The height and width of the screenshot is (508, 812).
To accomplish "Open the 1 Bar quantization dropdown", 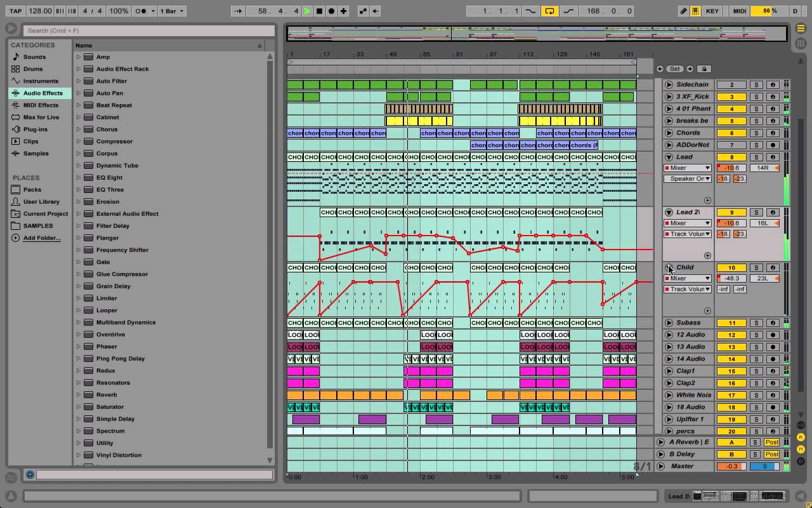I will click(x=171, y=11).
